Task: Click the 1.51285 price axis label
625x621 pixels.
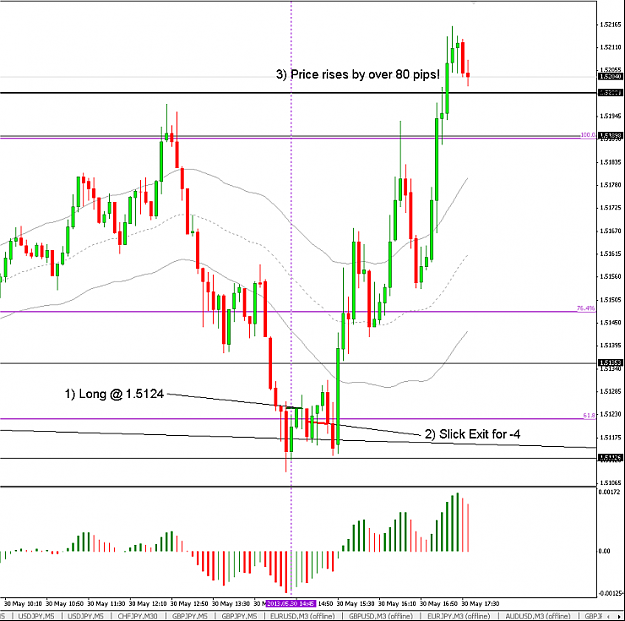Action: click(x=610, y=391)
